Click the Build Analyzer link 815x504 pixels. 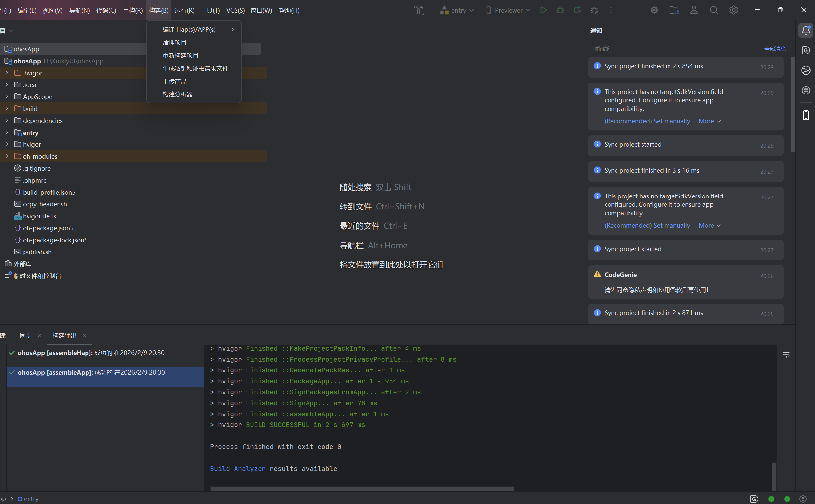point(238,469)
